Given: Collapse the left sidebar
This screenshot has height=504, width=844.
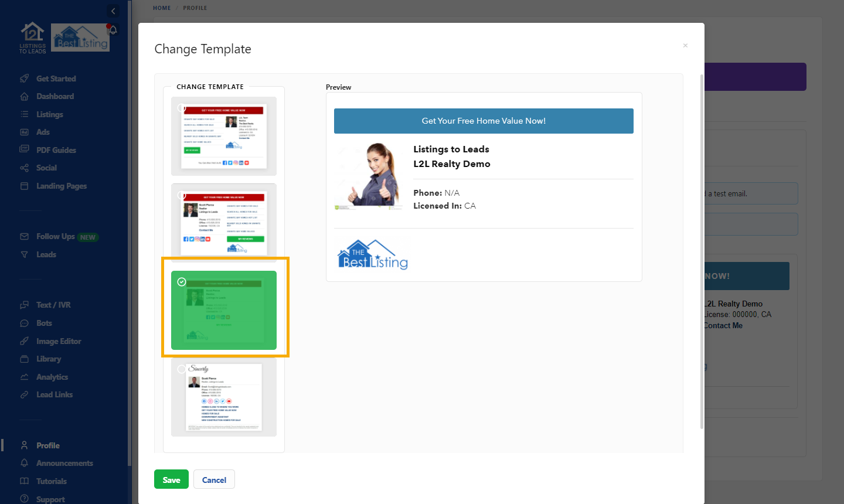Looking at the screenshot, I should (113, 11).
